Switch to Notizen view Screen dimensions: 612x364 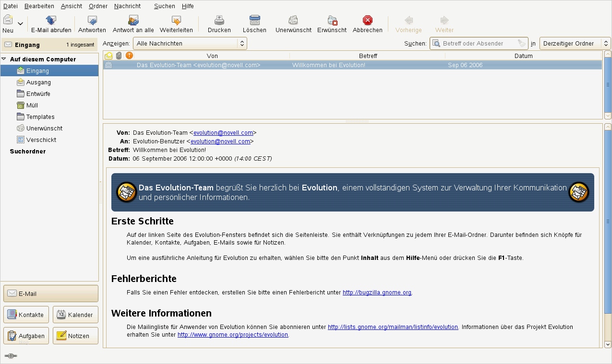(x=75, y=336)
